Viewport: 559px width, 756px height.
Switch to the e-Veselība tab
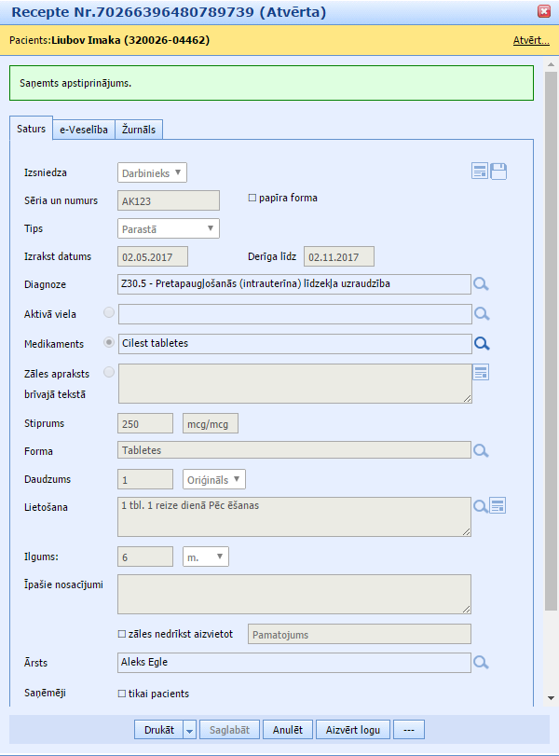click(84, 130)
